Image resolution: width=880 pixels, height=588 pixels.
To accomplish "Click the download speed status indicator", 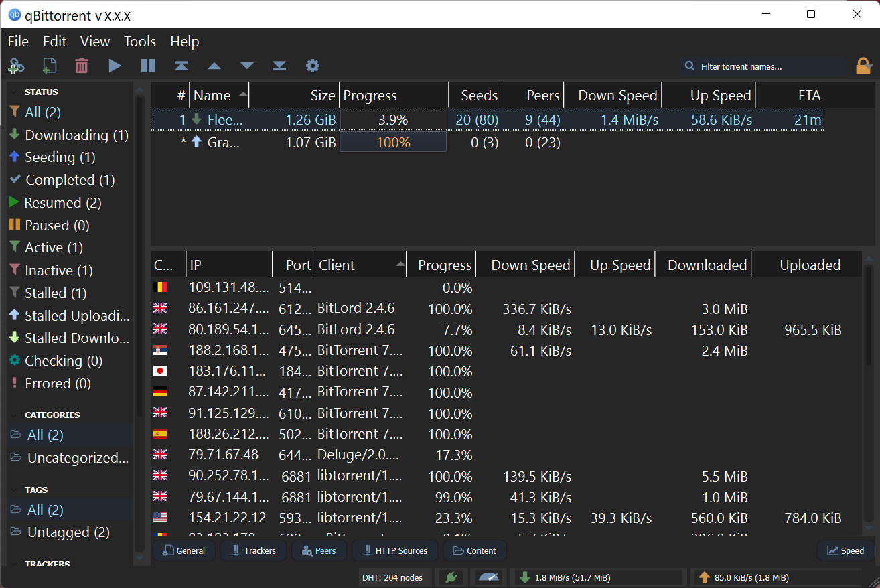I will point(597,577).
